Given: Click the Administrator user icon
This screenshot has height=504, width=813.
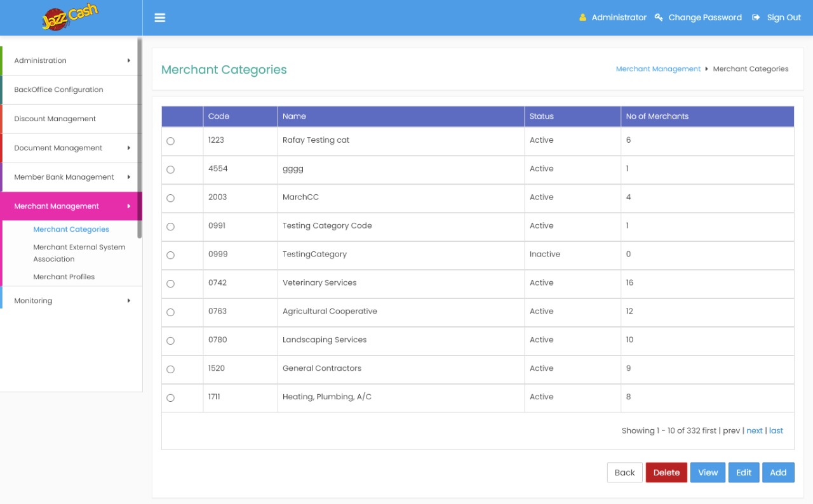Looking at the screenshot, I should pos(582,18).
